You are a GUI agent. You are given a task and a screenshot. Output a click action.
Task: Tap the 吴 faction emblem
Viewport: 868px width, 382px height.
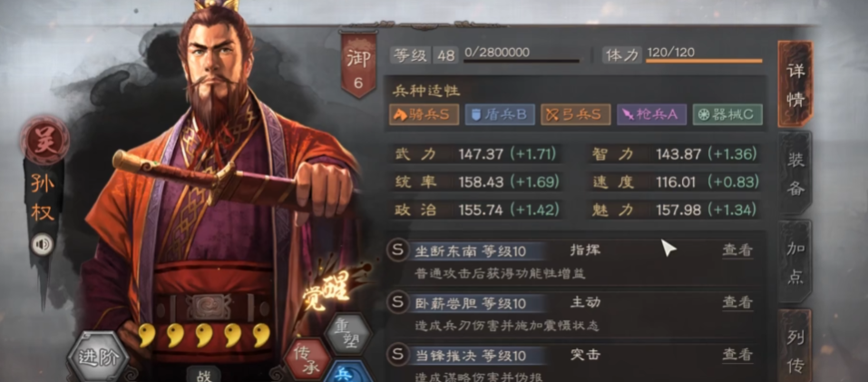pyautogui.click(x=44, y=140)
